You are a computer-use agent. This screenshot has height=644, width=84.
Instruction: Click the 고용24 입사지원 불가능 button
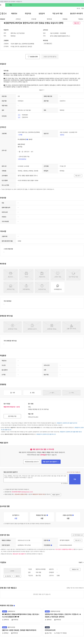coord(50,57)
